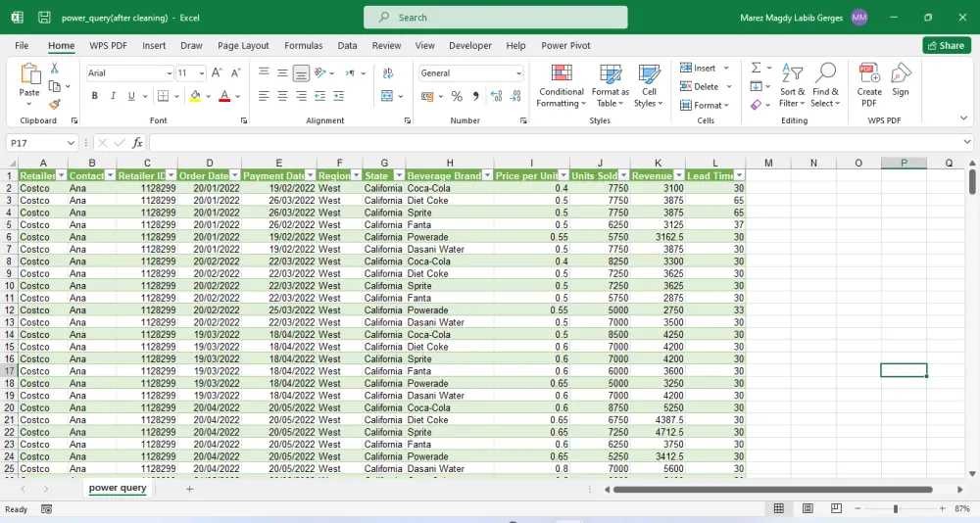Decrease indent in the Alignment group
The width and height of the screenshot is (980, 523).
[x=320, y=96]
